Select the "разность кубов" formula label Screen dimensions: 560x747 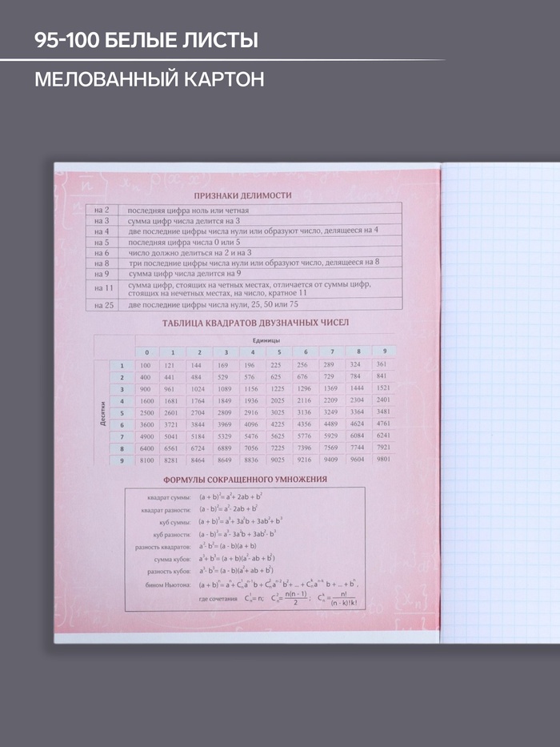pyautogui.click(x=169, y=572)
